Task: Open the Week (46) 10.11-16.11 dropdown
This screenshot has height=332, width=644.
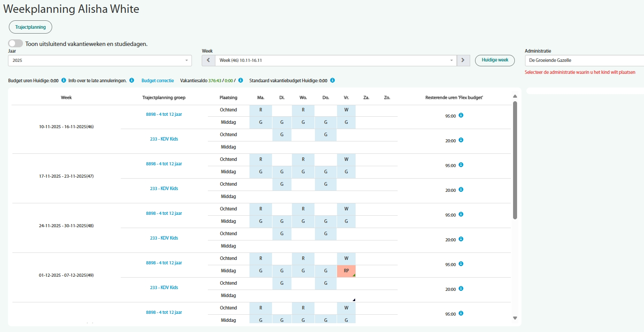Action: click(336, 61)
